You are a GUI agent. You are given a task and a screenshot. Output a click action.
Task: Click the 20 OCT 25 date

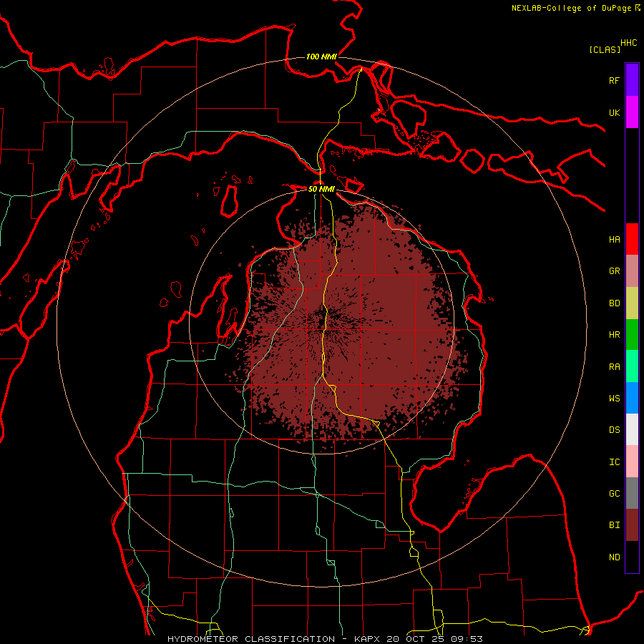416,639
